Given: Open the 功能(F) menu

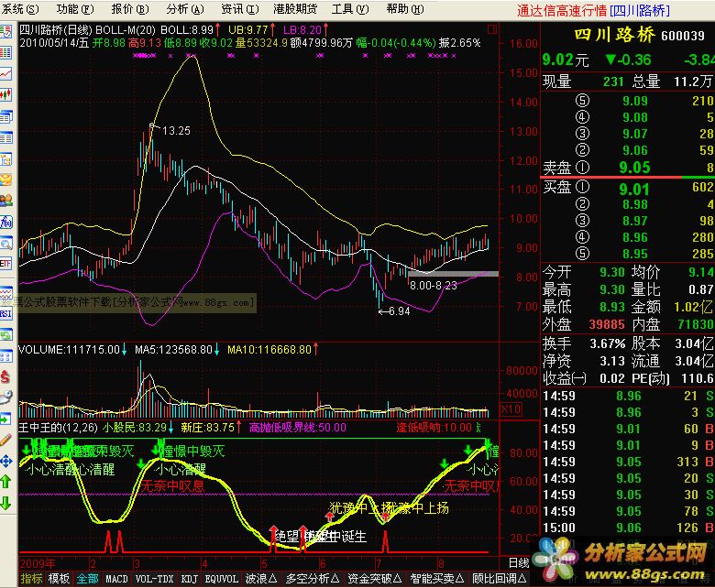Looking at the screenshot, I should [x=75, y=9].
